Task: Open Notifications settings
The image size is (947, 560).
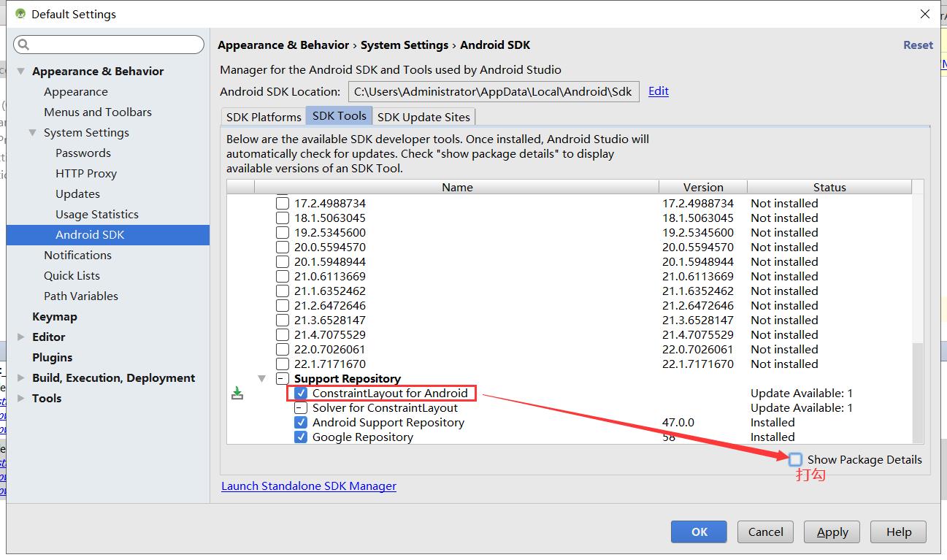Action: point(77,256)
